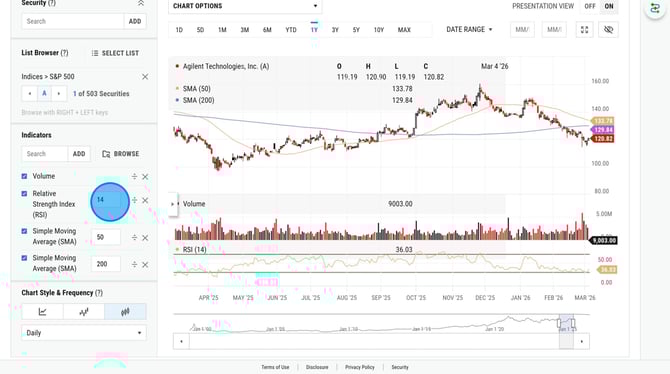The image size is (670, 374).
Task: Open the DATE RANGE dropdown
Action: (x=469, y=29)
